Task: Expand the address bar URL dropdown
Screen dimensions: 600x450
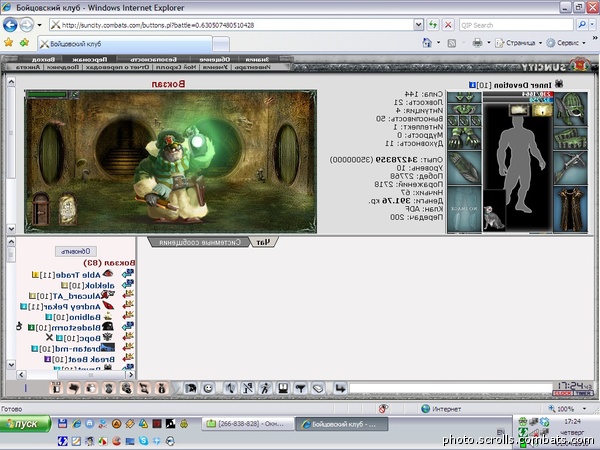Action: tap(418, 25)
